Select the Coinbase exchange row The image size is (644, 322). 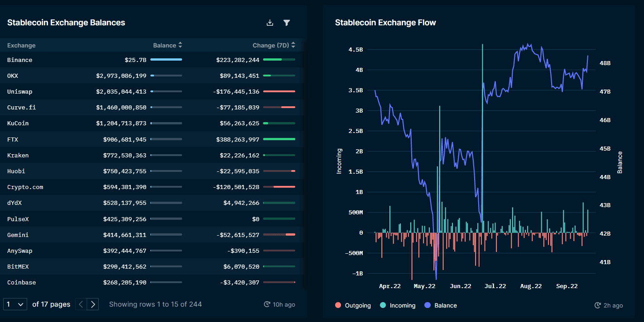click(151, 282)
